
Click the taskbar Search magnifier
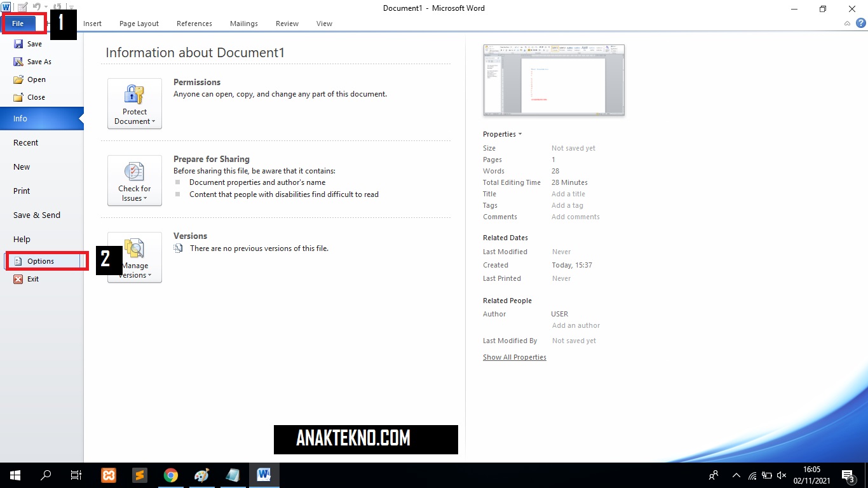click(46, 475)
